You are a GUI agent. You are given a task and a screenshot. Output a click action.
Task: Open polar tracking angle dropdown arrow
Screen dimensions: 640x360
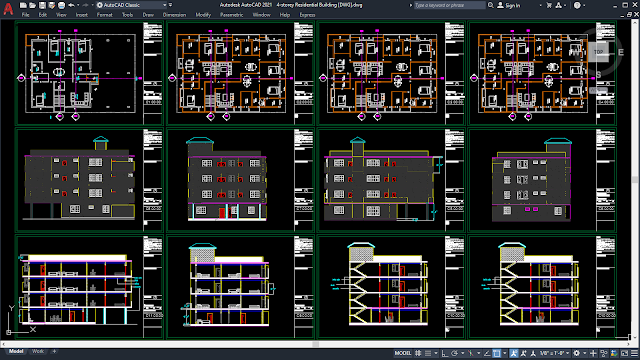point(463,353)
